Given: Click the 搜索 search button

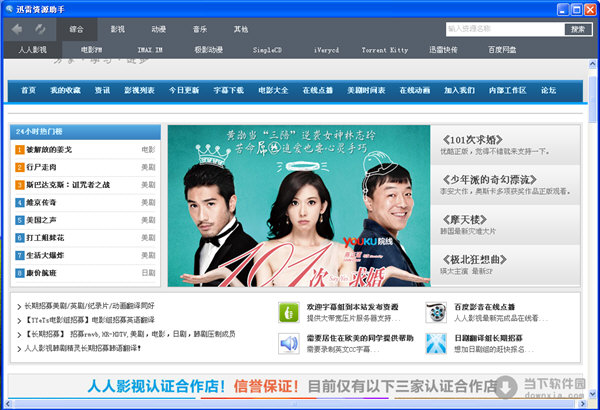Looking at the screenshot, I should click(578, 29).
